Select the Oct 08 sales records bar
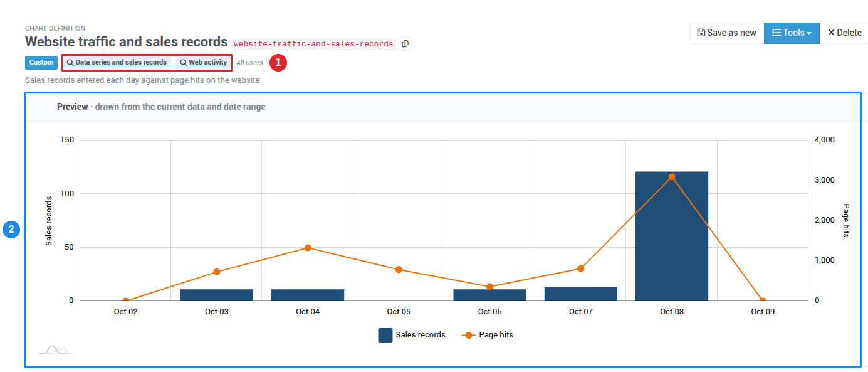 tap(672, 236)
